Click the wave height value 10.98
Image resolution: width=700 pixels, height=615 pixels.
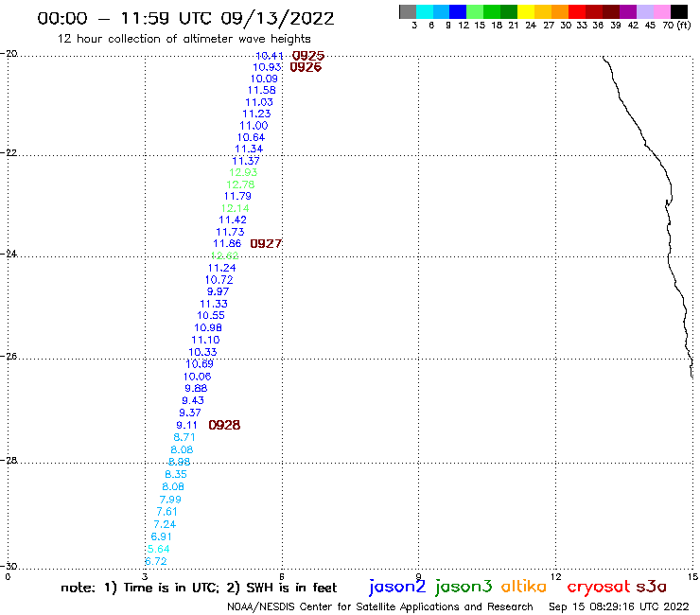click(x=208, y=327)
